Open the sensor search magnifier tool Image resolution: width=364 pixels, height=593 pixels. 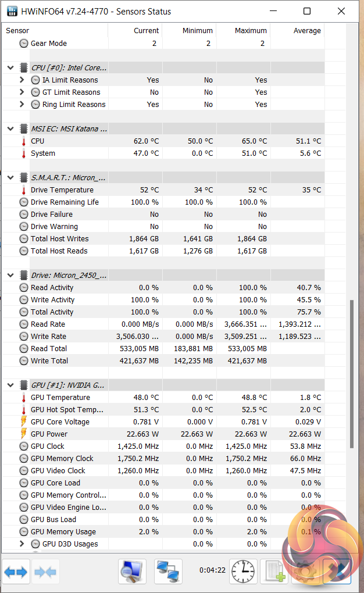pos(132,572)
